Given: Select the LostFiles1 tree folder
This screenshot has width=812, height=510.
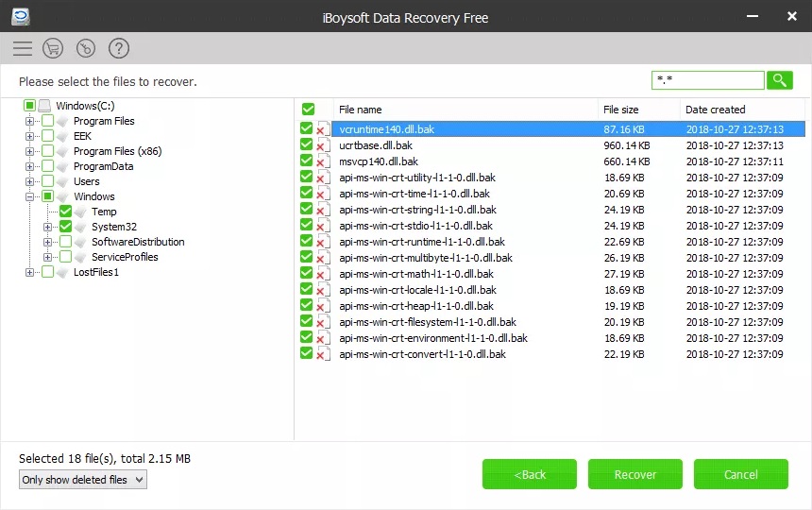Looking at the screenshot, I should (96, 272).
